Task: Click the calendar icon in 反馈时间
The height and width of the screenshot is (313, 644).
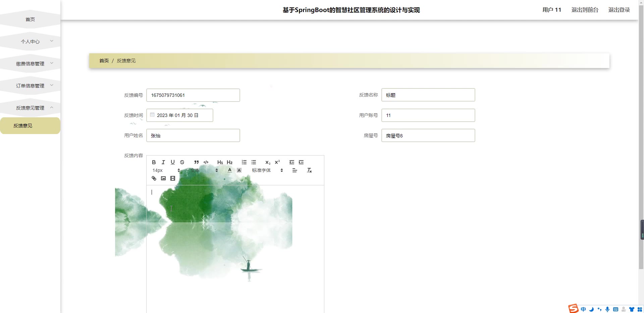Action: pos(152,115)
